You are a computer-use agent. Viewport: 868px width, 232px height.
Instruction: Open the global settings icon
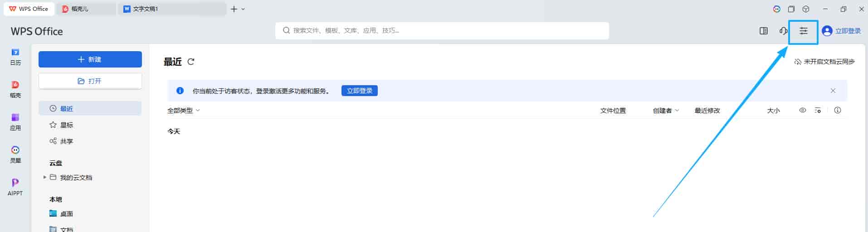click(x=803, y=31)
